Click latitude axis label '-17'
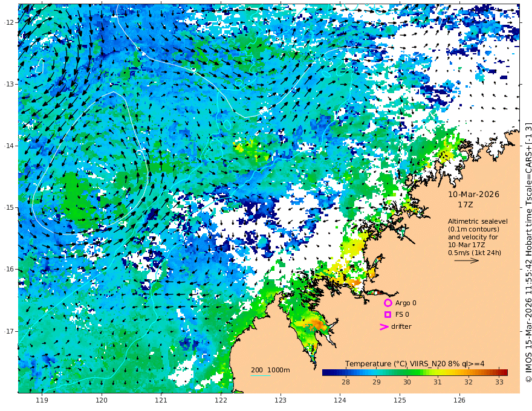The height and width of the screenshot is (411, 532). pos(8,331)
